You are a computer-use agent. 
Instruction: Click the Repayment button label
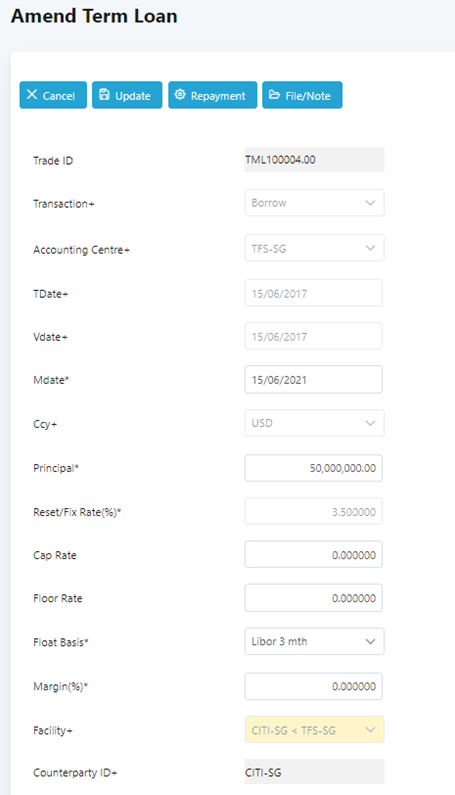(x=218, y=96)
